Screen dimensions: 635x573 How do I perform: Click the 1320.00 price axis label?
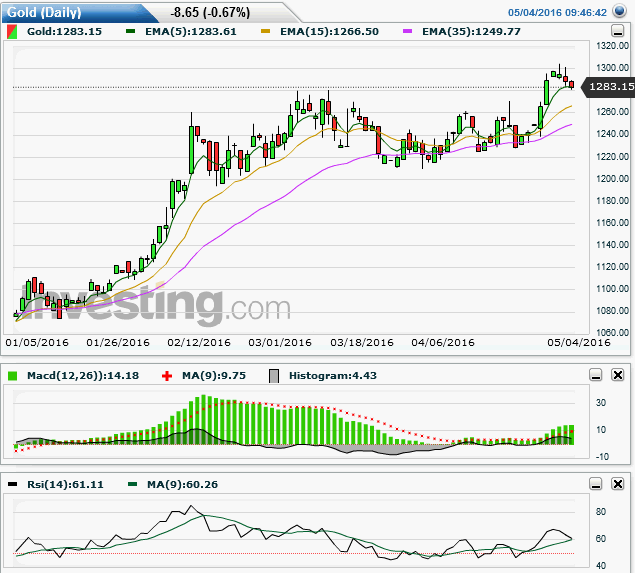(613, 46)
